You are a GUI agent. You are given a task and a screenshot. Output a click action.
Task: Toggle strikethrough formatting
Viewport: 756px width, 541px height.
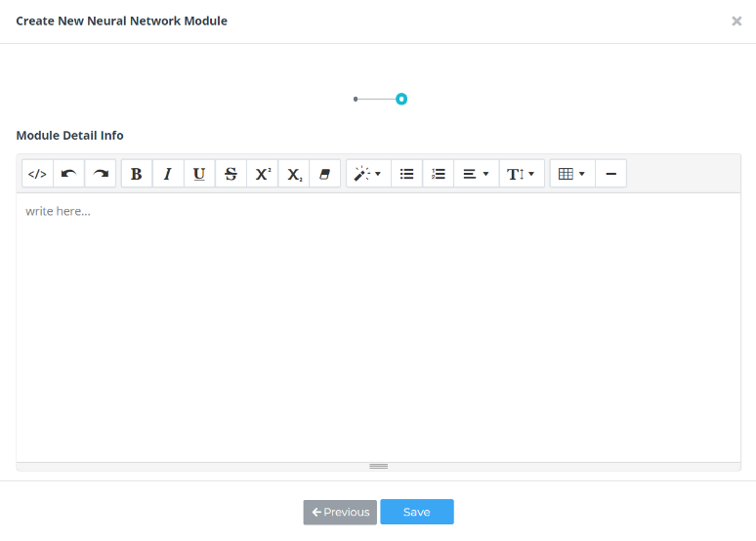click(x=231, y=174)
